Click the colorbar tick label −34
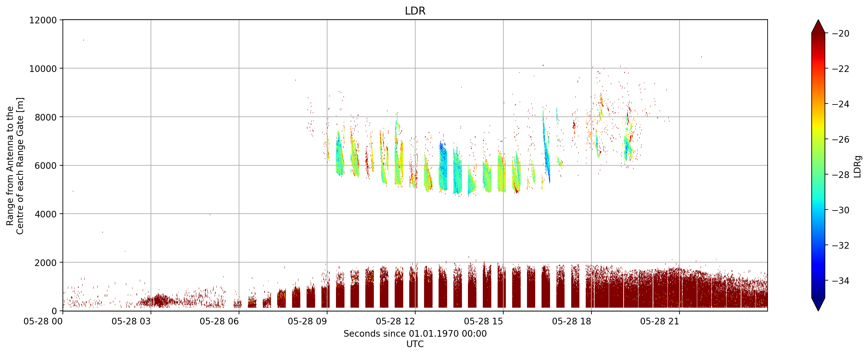Screen dimensions: 868x355 [x=840, y=281]
